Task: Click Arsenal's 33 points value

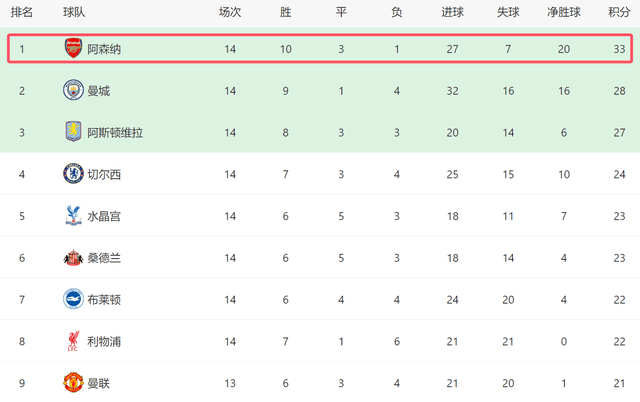Action: point(619,48)
